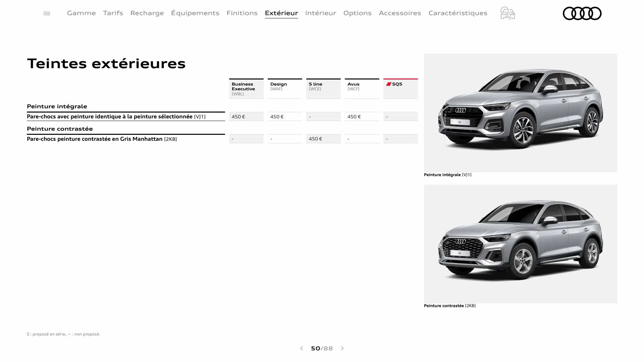Open the Finitions tab
This screenshot has width=644, height=362.
click(x=242, y=13)
